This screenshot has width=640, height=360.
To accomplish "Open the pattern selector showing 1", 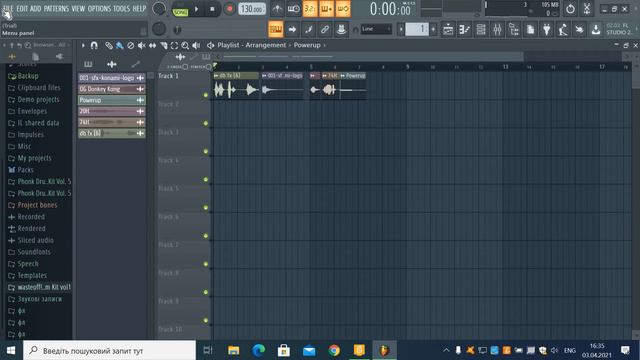I will coord(417,29).
